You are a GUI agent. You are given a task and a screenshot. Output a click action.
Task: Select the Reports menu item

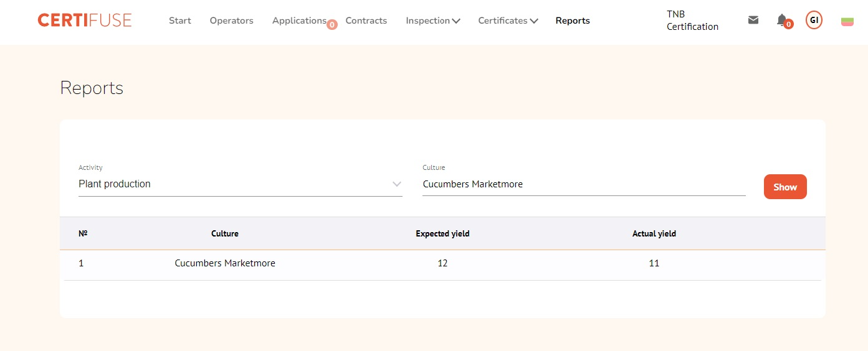[573, 21]
